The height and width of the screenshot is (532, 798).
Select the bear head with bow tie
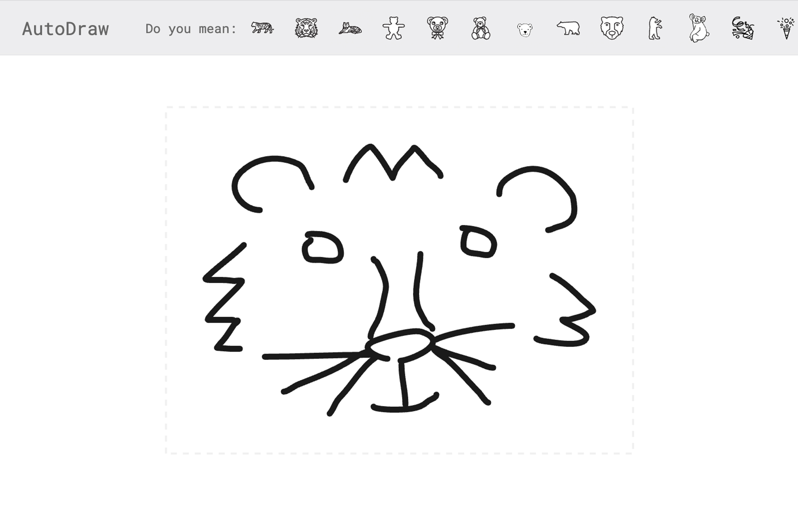[x=437, y=28]
